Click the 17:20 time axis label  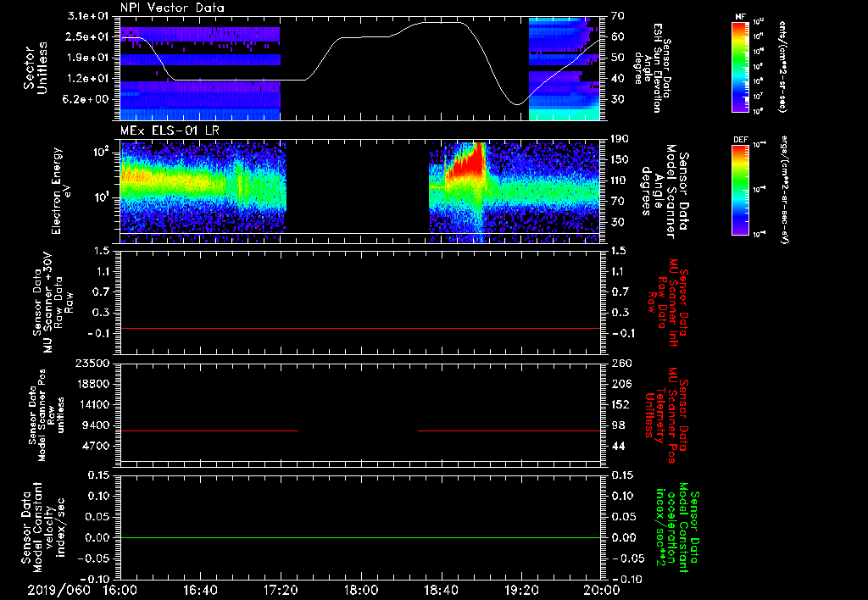[x=281, y=590]
